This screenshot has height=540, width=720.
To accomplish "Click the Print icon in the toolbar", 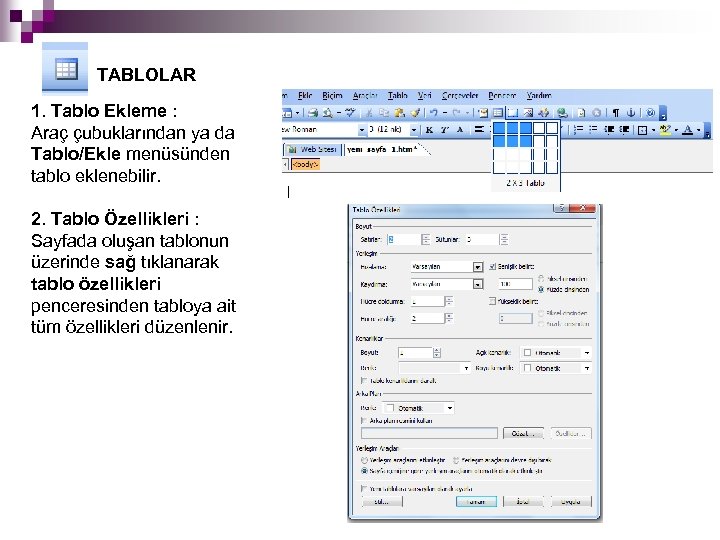I will click(x=313, y=112).
